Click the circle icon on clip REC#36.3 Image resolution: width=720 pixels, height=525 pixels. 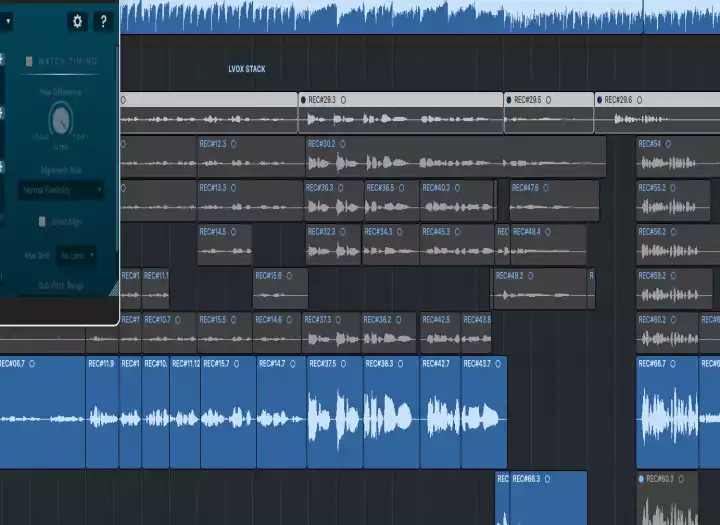tap(340, 188)
